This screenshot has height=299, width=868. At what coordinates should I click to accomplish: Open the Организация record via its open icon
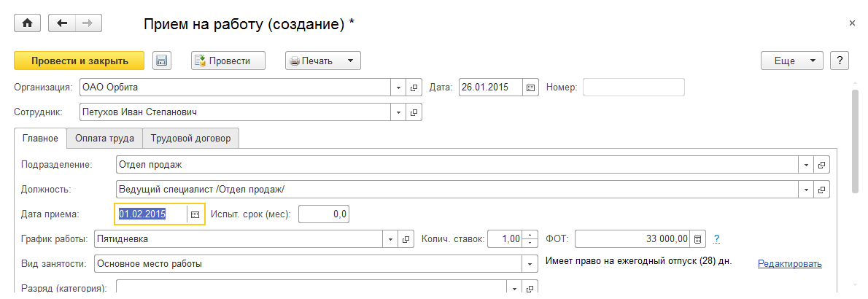414,88
